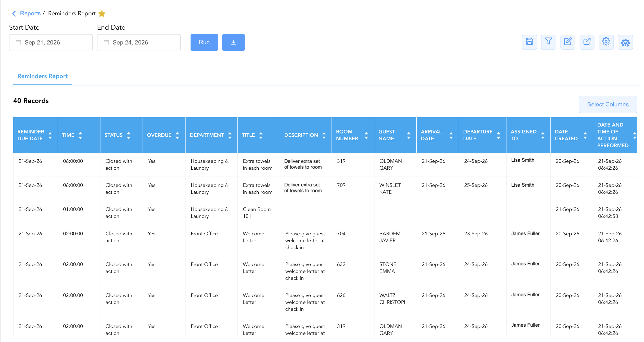The image size is (644, 342).
Task: Click the 40 Records count text
Action: [31, 101]
